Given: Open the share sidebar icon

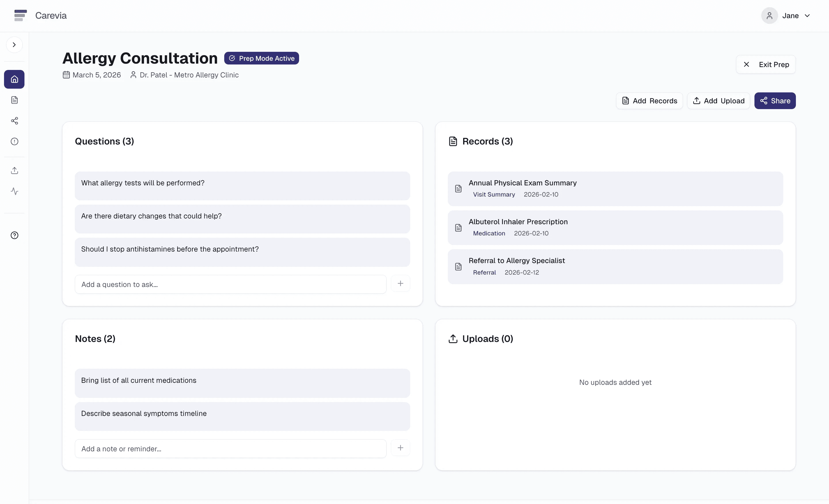Looking at the screenshot, I should point(14,121).
